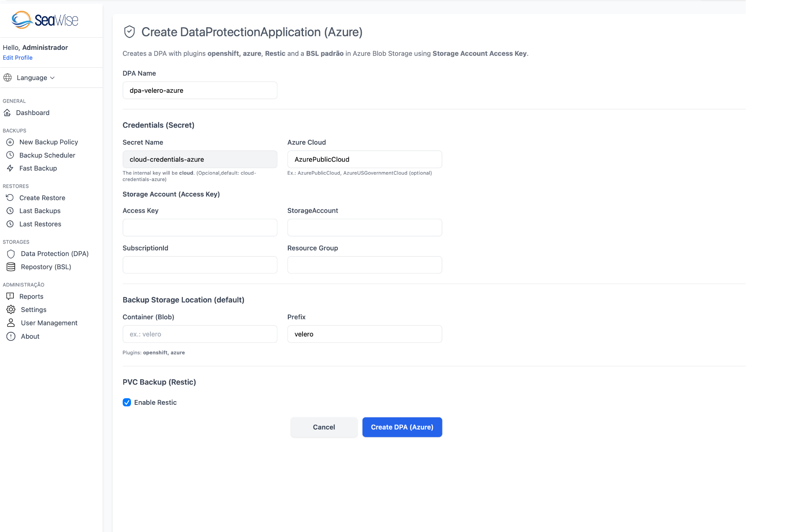Click the Repository database stack icon
This screenshot has width=811, height=532.
click(x=11, y=267)
